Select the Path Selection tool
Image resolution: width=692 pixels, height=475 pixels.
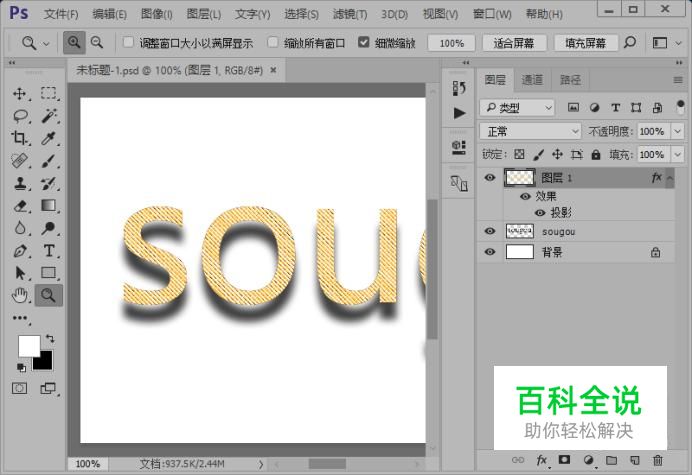click(19, 273)
